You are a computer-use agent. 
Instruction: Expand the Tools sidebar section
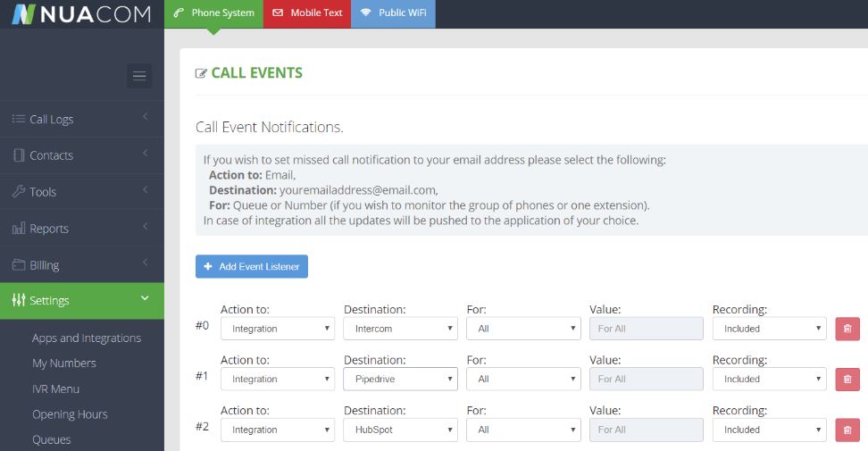click(x=82, y=192)
